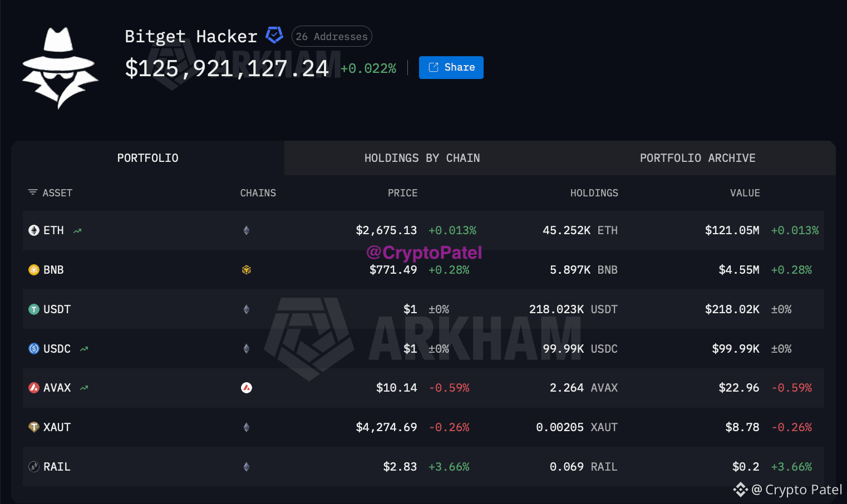Sort by the VALUE column header

click(x=745, y=193)
